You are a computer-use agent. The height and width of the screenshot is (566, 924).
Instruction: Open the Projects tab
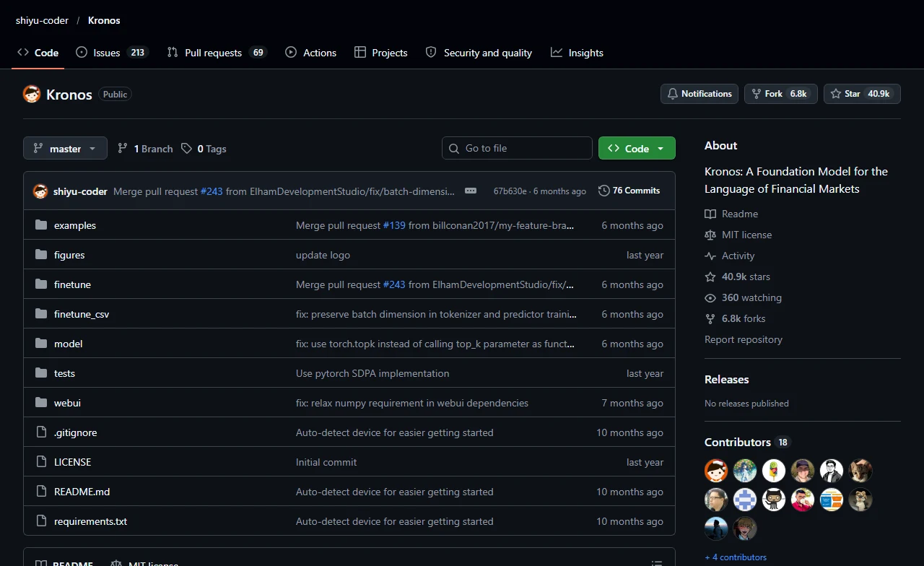point(381,53)
